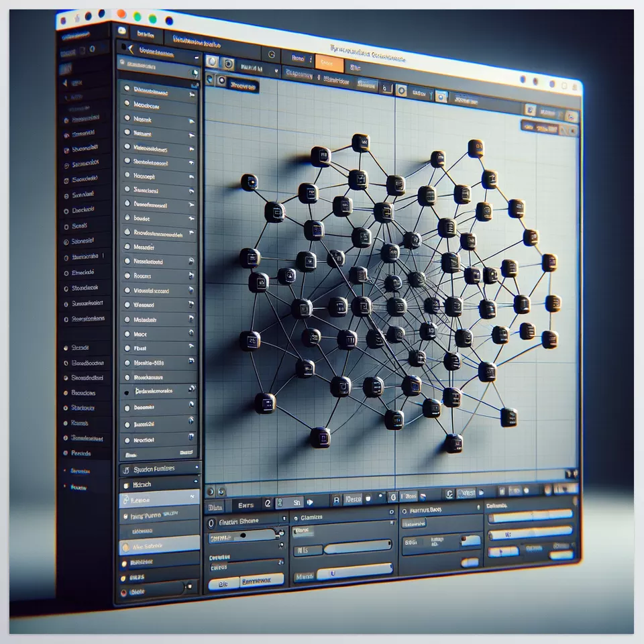Collapse the Hidach section
Viewport: 644px width, 644px height.
[x=196, y=481]
